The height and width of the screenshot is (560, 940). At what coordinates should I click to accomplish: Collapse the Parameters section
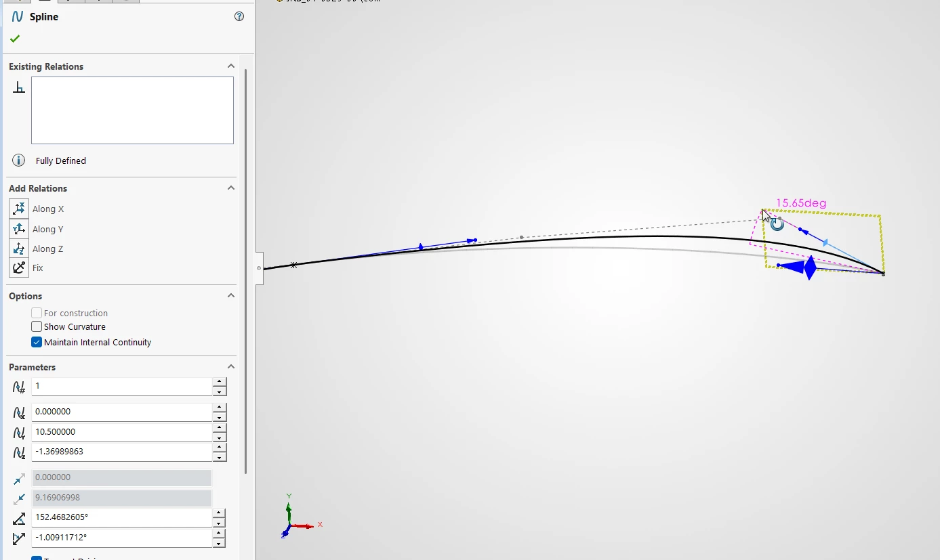click(231, 366)
